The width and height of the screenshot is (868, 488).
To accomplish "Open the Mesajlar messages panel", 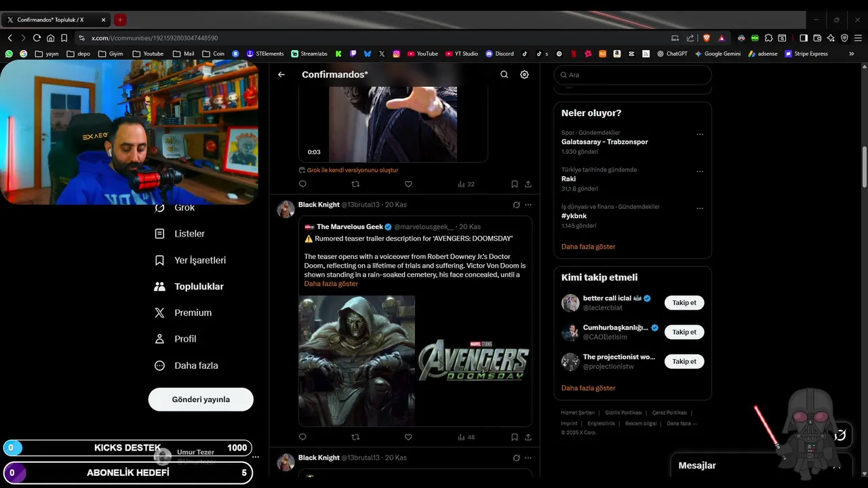I will [x=697, y=466].
